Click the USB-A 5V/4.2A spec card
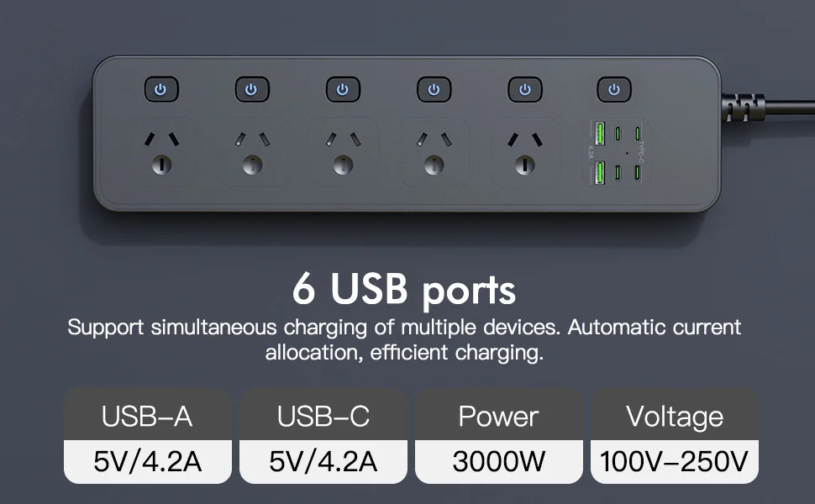This screenshot has height=504, width=815. [148, 436]
